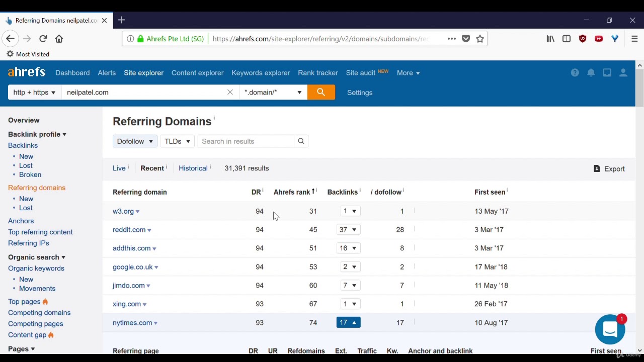Open Dashboard in top navigation
Image resolution: width=644 pixels, height=362 pixels.
coord(72,73)
